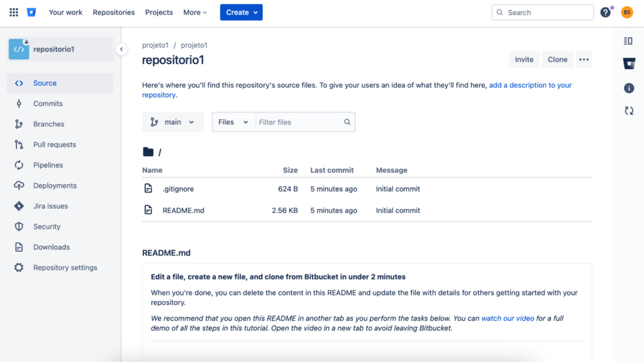This screenshot has height=362, width=644.
Task: Open the Projects menu
Action: 158,12
